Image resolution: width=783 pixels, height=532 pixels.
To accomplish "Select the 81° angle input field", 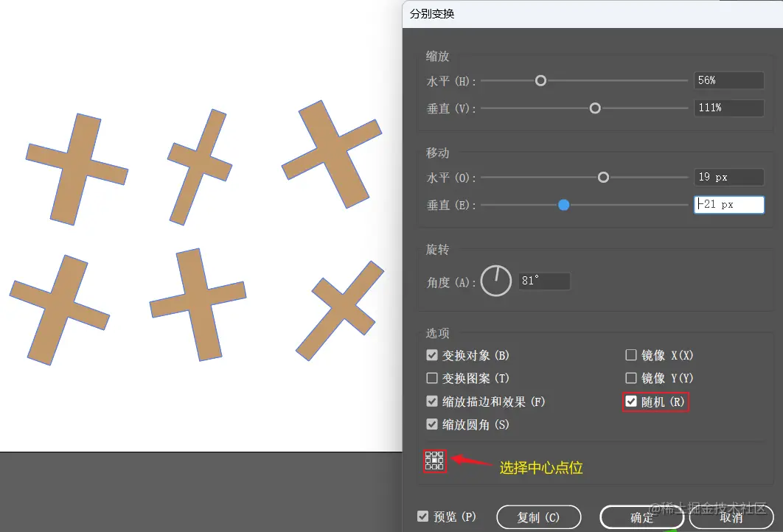I will coord(544,281).
